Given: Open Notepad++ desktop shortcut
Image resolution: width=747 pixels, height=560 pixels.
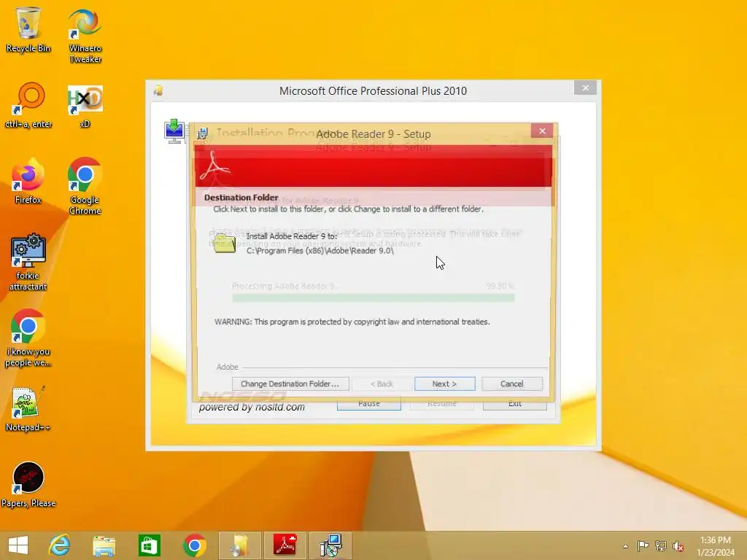Looking at the screenshot, I should tap(28, 409).
